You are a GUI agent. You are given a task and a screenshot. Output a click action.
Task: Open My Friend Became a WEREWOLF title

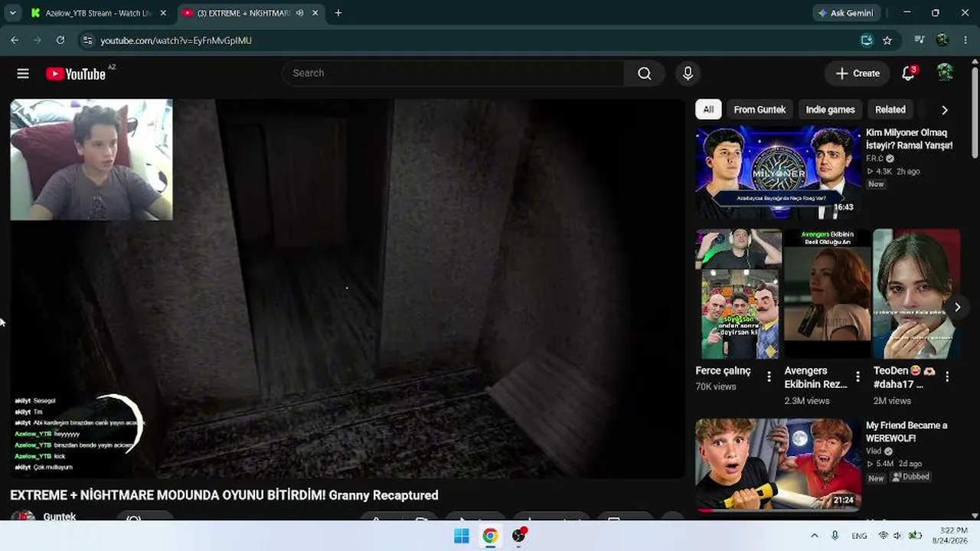point(906,432)
